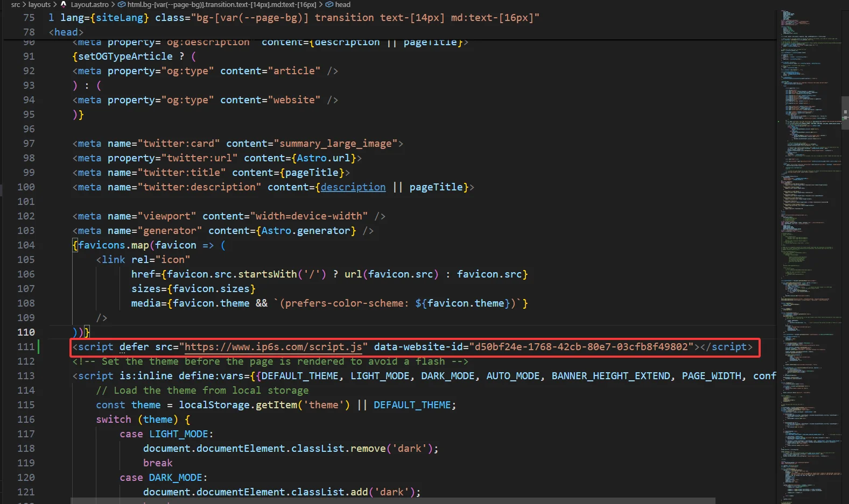The image size is (849, 504).
Task: Click the html element symbol icon in breadcrumb
Action: [x=122, y=4]
